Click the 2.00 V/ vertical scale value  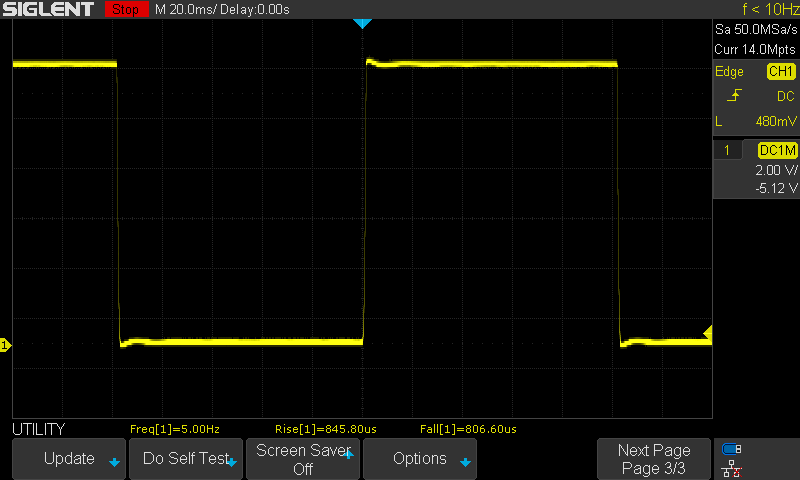tap(776, 170)
